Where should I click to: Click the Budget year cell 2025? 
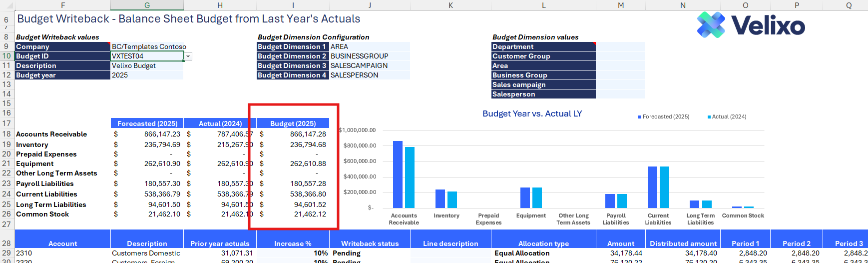point(146,75)
